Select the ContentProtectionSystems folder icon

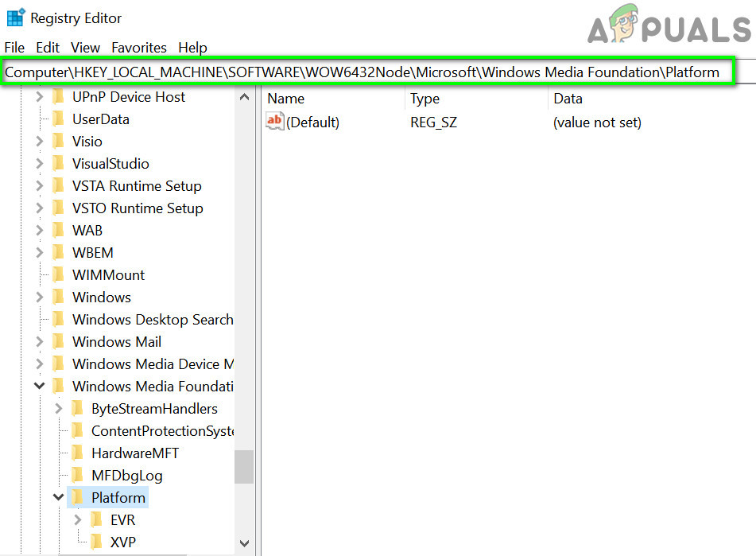click(x=77, y=430)
